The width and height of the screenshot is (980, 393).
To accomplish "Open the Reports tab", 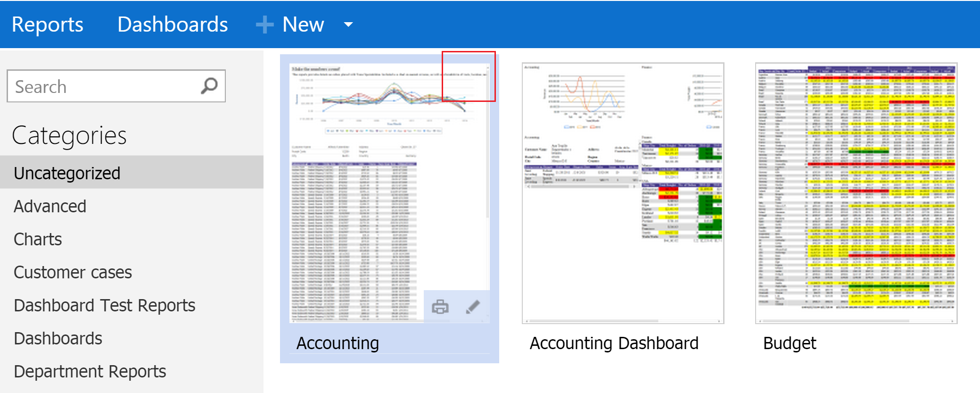I will tap(47, 25).
